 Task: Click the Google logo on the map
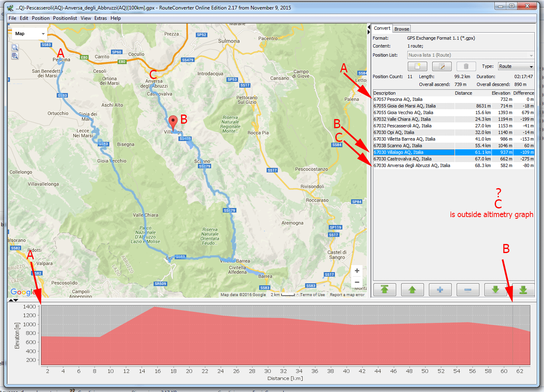23,292
